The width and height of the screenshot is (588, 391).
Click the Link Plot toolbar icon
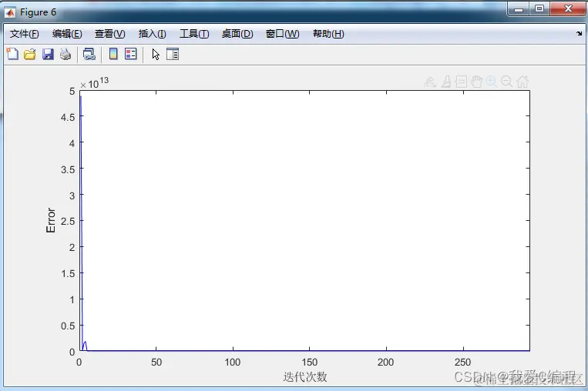(89, 55)
